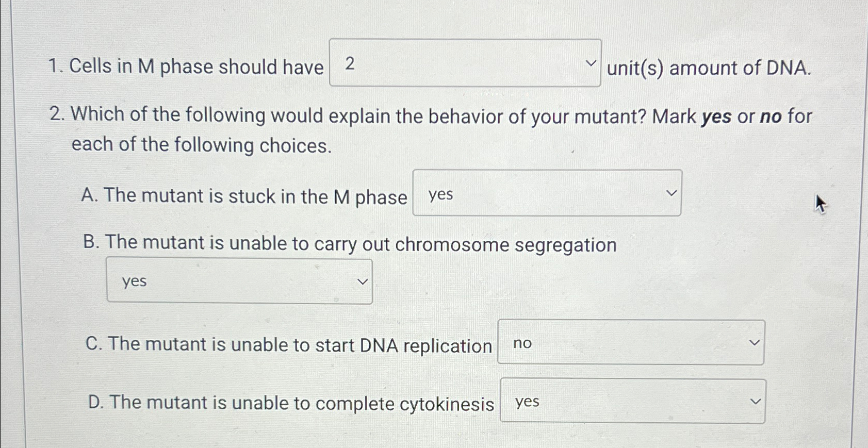Viewport: 868px width, 448px height.
Task: Open the dropdown next to 'stuck in the M phase'
Action: tap(546, 193)
